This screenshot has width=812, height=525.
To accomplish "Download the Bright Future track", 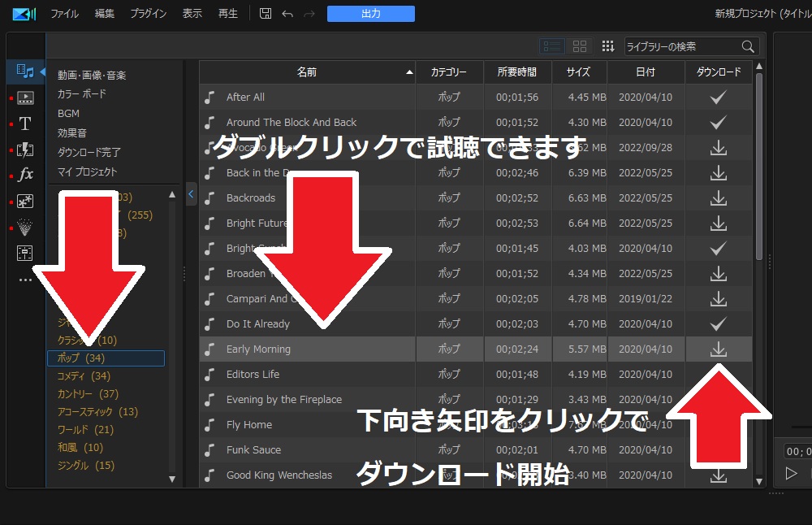I will [x=719, y=223].
